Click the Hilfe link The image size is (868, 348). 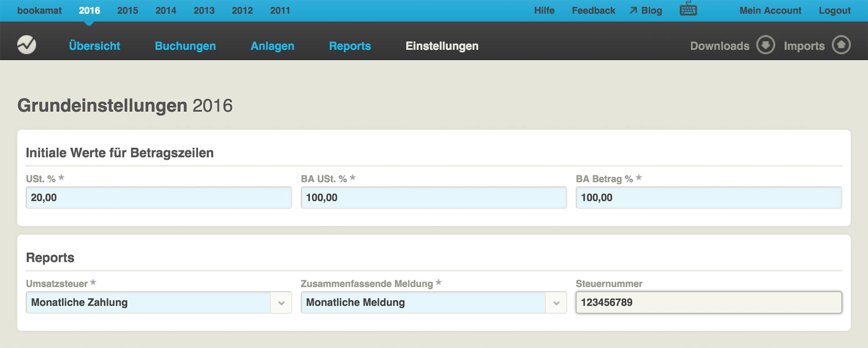(544, 10)
